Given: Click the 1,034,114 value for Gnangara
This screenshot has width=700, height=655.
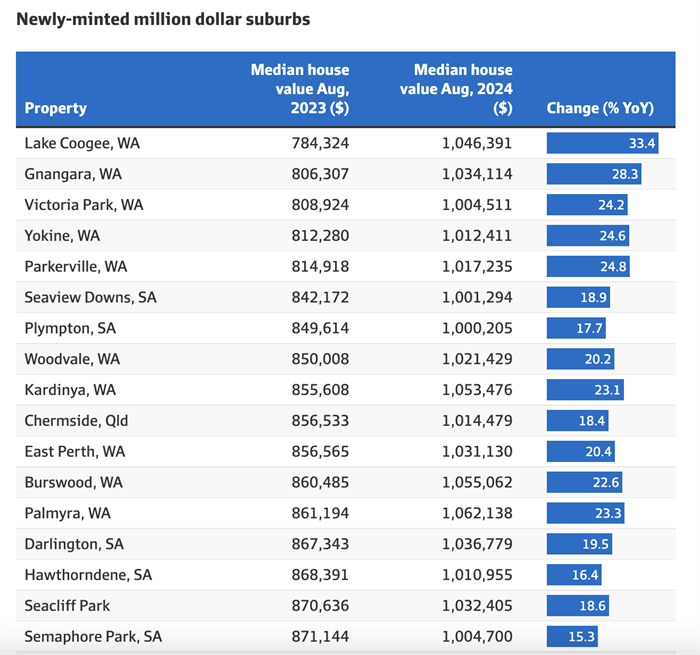Looking at the screenshot, I should point(477,174).
